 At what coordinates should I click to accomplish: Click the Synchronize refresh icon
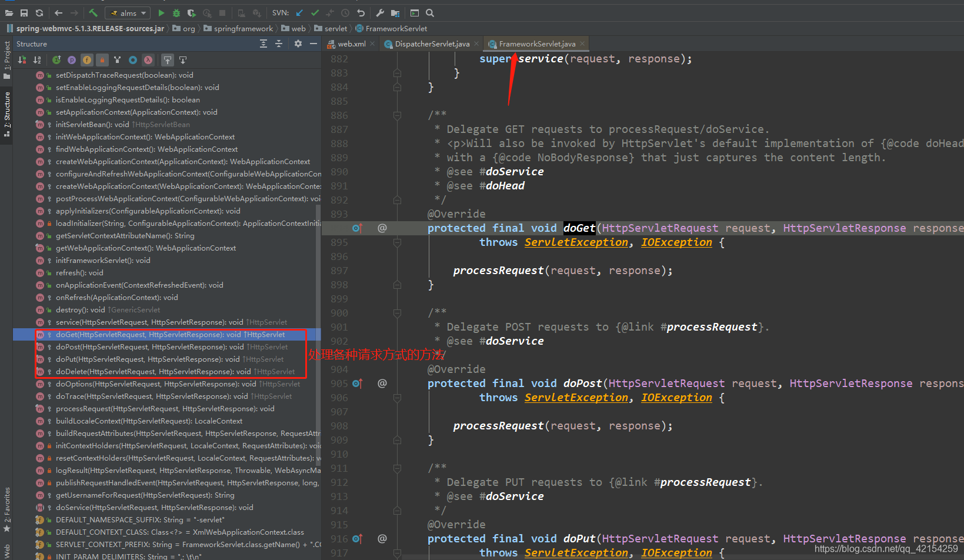tap(39, 13)
